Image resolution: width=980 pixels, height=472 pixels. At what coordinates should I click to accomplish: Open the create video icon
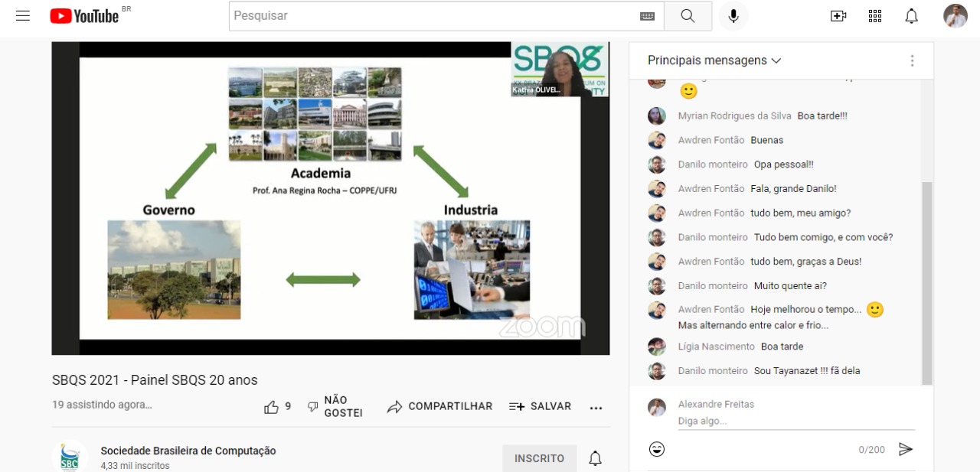tap(838, 16)
